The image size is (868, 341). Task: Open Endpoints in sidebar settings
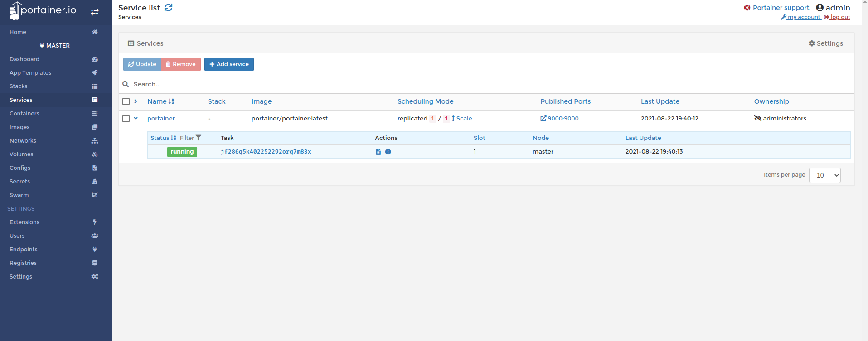click(24, 250)
